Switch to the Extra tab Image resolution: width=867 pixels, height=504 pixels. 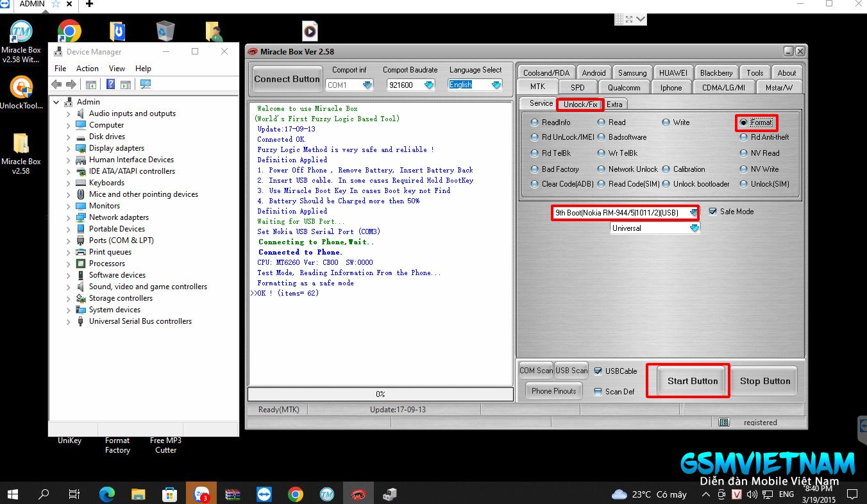614,104
